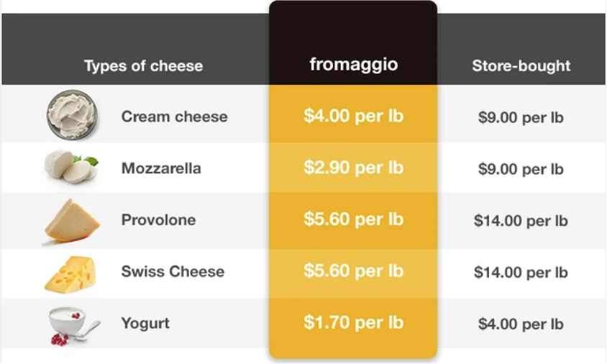Click the provolone wedge image

point(71,220)
